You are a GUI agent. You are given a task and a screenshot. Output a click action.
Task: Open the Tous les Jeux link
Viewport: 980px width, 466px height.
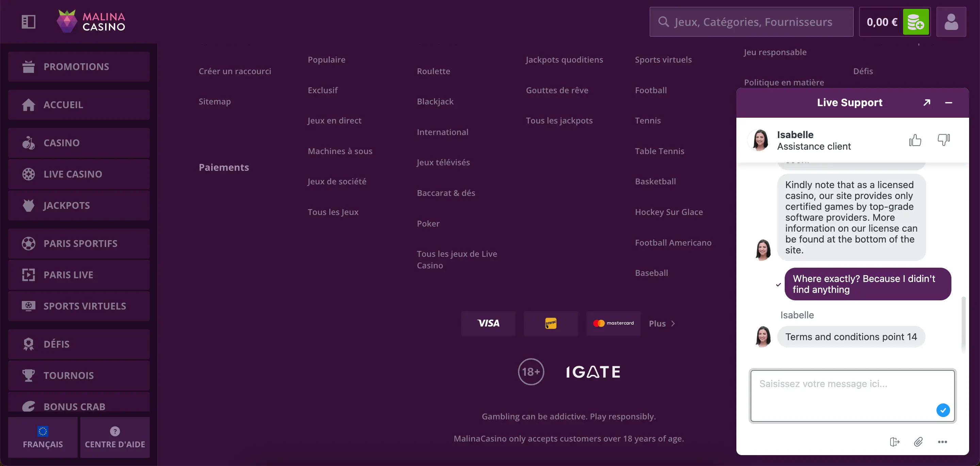coord(333,212)
